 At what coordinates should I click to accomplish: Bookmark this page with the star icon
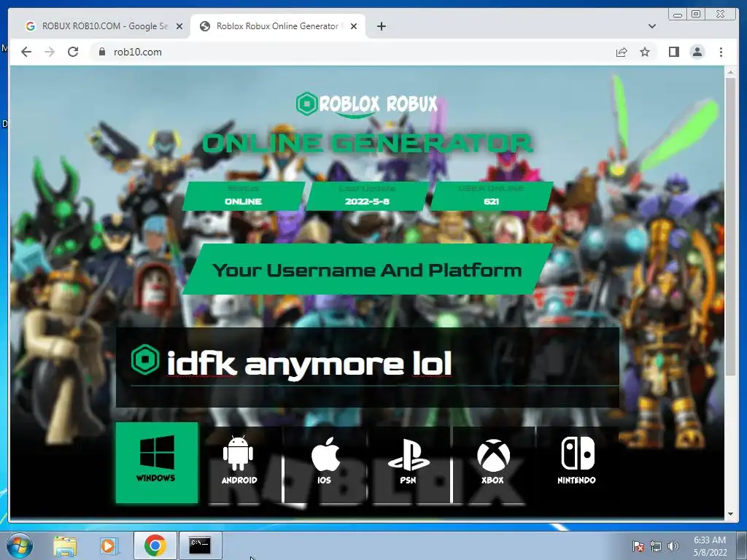(645, 52)
